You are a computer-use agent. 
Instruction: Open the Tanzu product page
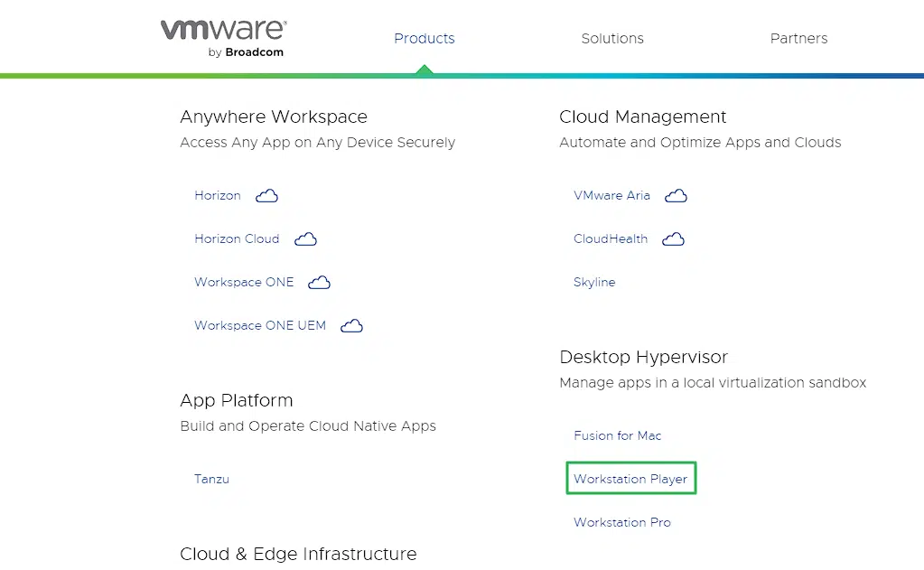211,479
